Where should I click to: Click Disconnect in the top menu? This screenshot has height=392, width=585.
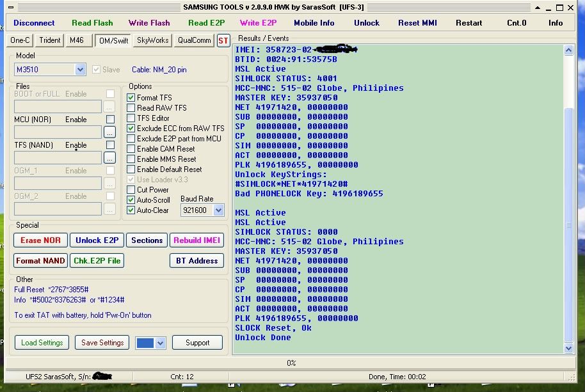click(x=34, y=23)
